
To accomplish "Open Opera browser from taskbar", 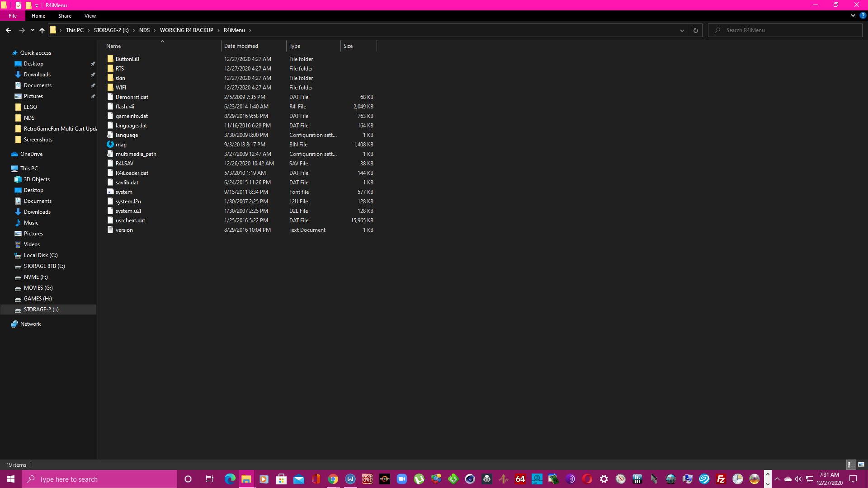I will click(x=587, y=479).
